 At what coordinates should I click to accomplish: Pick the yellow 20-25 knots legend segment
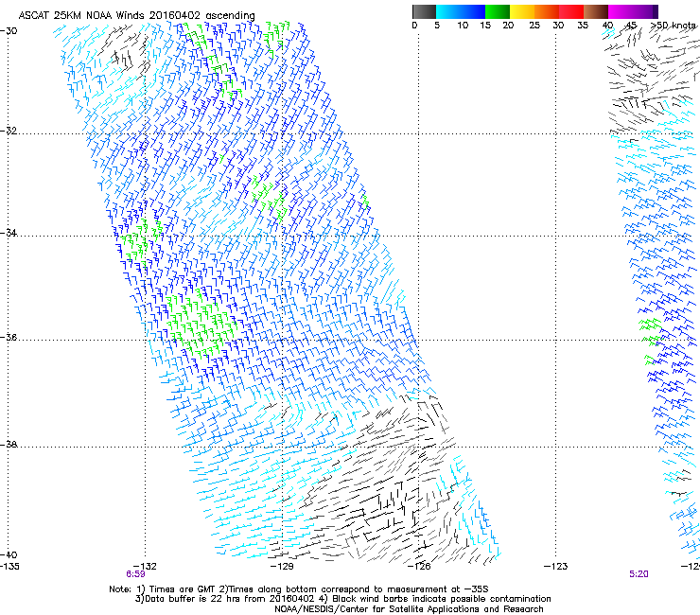522,11
